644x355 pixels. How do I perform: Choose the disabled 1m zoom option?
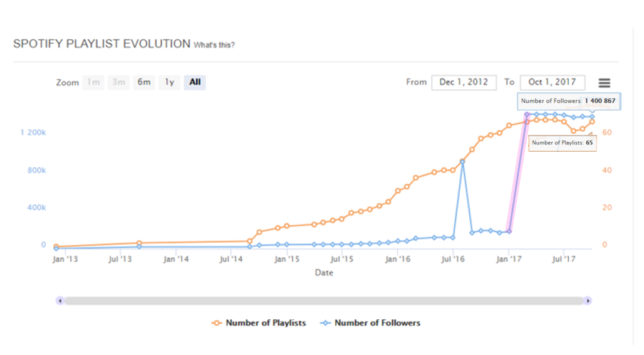(93, 82)
